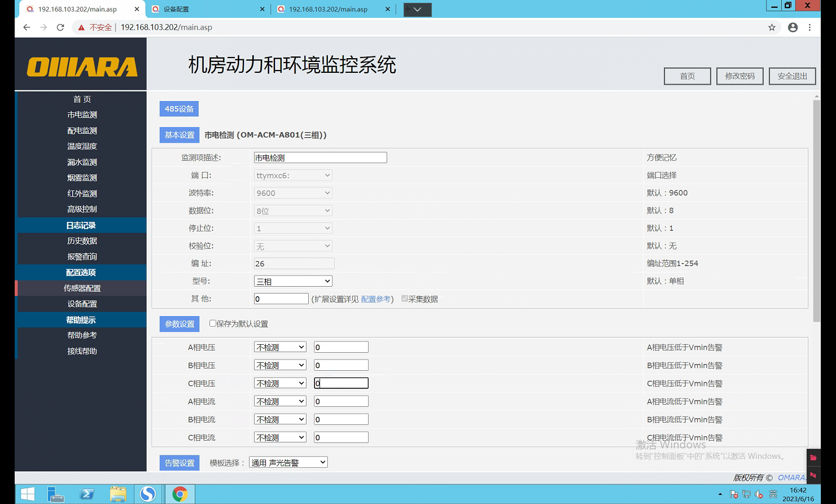
Task: Click the address bar URL
Action: [167, 27]
